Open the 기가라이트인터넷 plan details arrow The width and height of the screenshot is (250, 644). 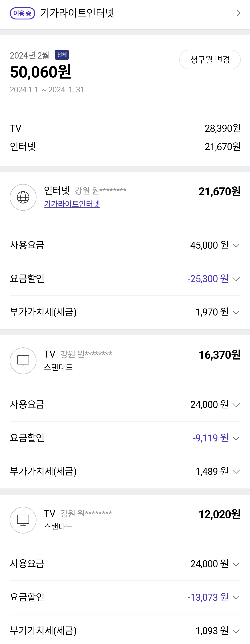238,13
